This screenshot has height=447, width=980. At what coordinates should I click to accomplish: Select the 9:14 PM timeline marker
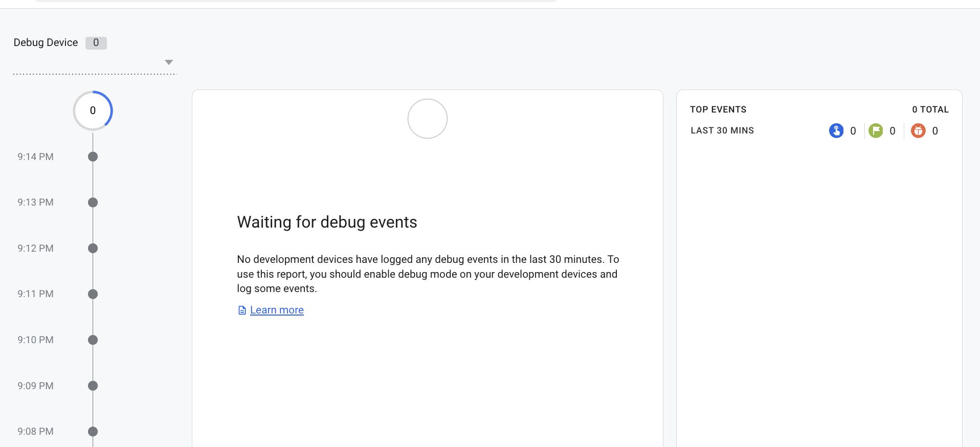93,157
